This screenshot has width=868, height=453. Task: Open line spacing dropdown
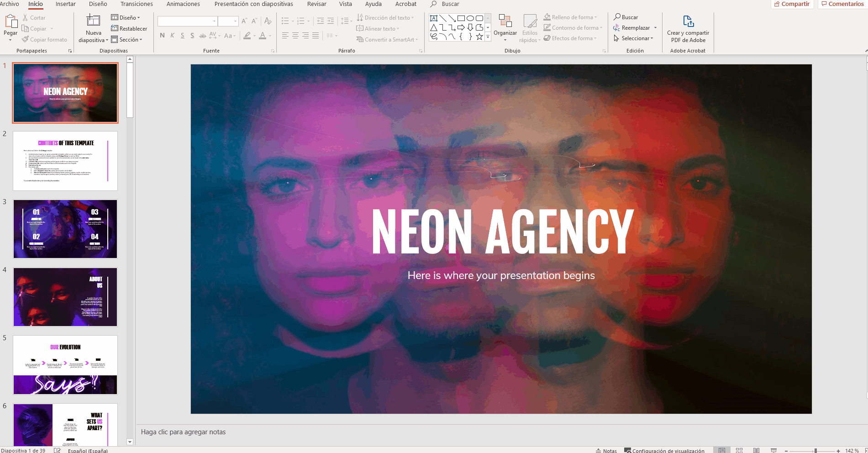click(x=347, y=21)
